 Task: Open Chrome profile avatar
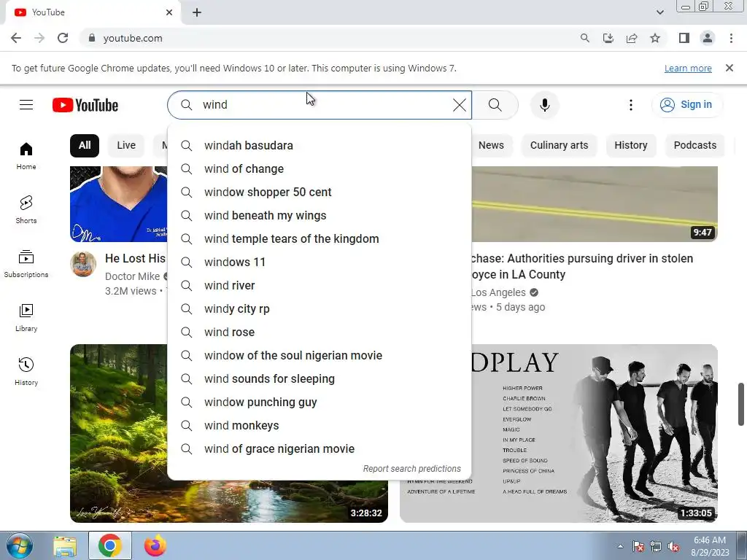[x=708, y=38]
